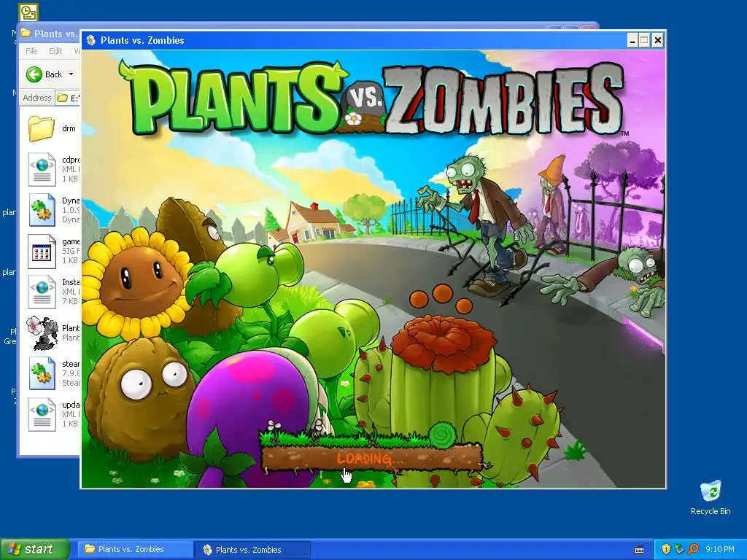Click the Address bar path field
The height and width of the screenshot is (560, 747).
tap(68, 98)
